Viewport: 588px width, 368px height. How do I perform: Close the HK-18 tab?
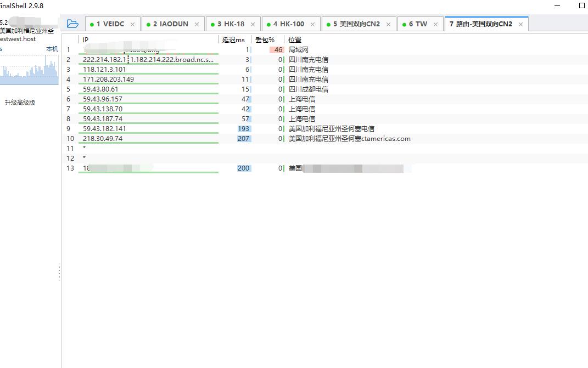[253, 25]
